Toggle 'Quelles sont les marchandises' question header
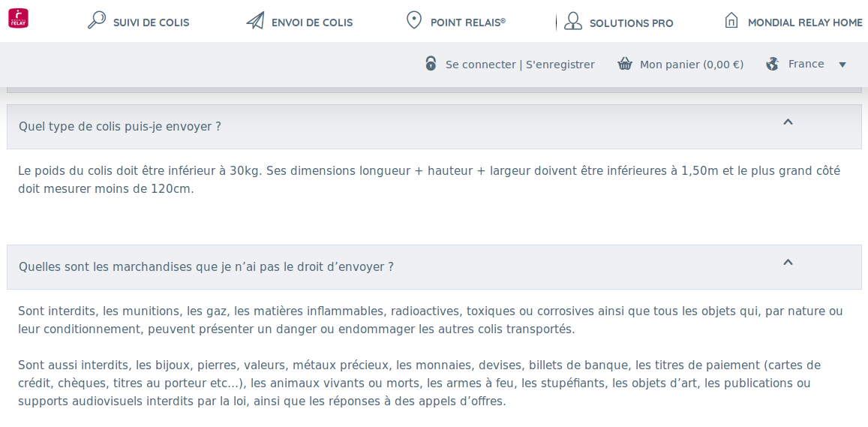This screenshot has height=427, width=868. [x=434, y=267]
